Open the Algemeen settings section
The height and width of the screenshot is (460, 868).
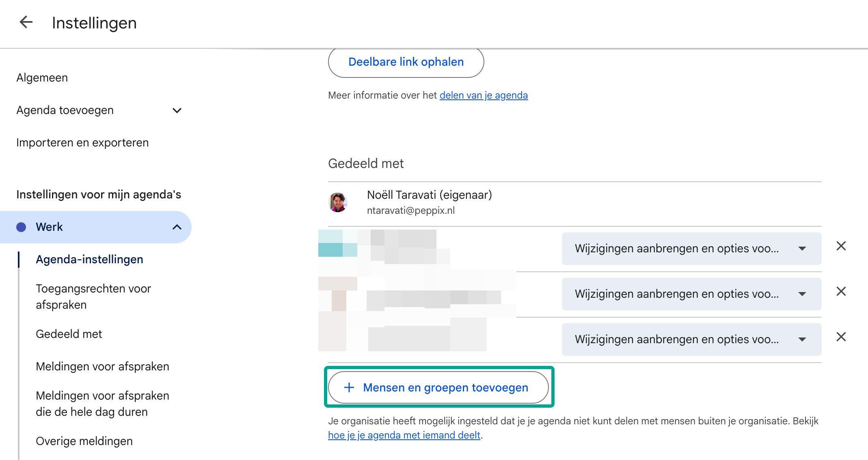pyautogui.click(x=42, y=78)
